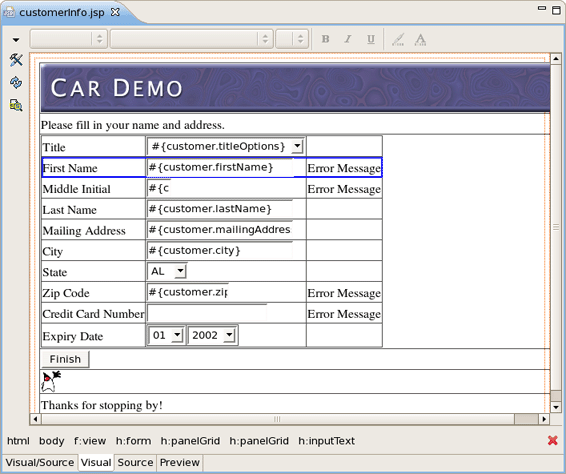Close the customerInfo.jsp editor tab
The width and height of the screenshot is (566, 474).
click(115, 12)
